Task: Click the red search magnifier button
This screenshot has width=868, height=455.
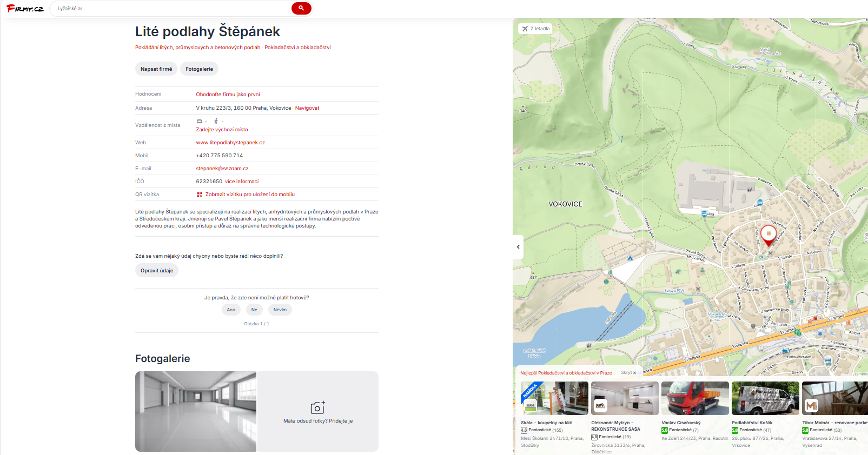Action: 301,8
